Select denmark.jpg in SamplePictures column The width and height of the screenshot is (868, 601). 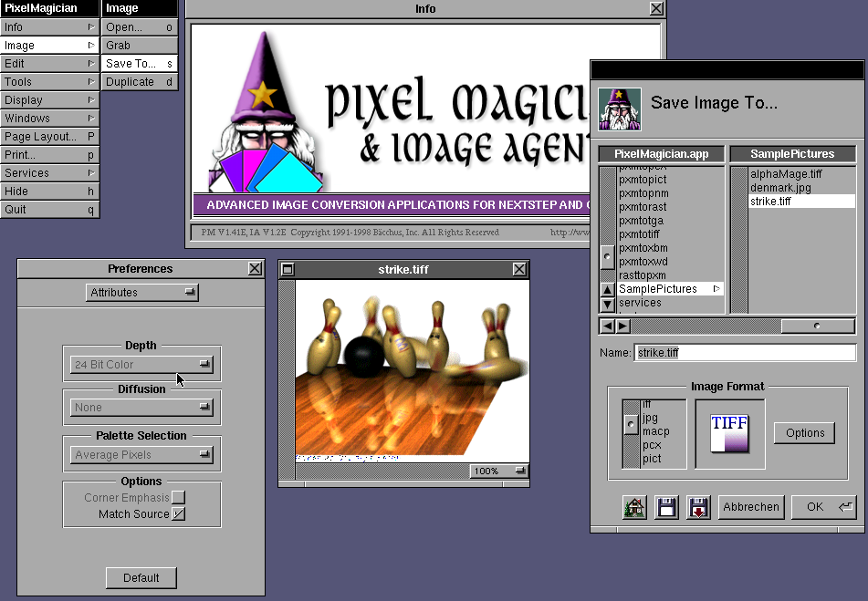click(780, 188)
